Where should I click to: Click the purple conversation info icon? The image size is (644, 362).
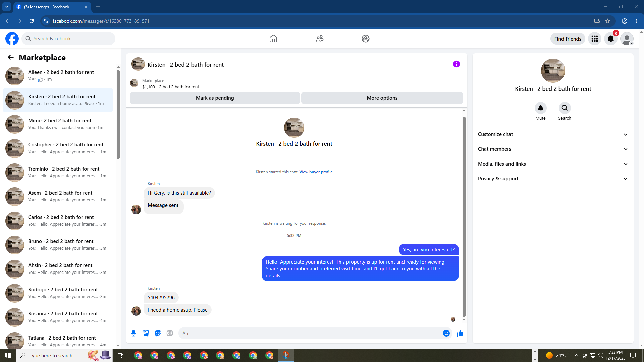tap(456, 64)
